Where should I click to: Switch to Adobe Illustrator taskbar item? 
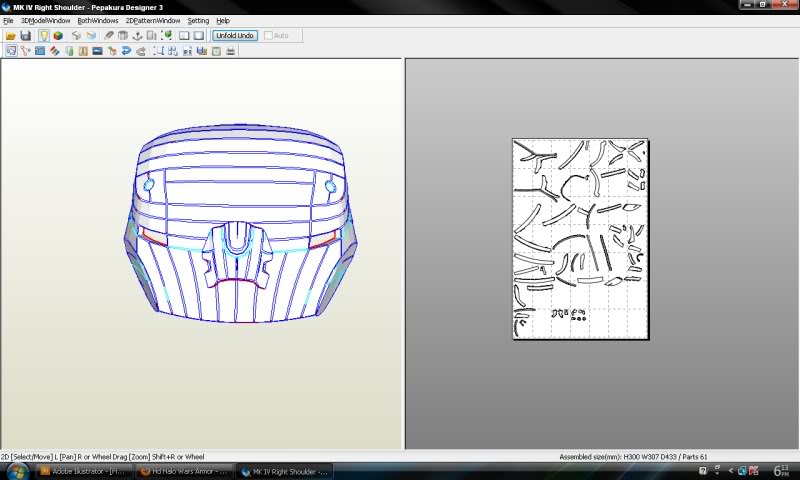click(x=85, y=471)
